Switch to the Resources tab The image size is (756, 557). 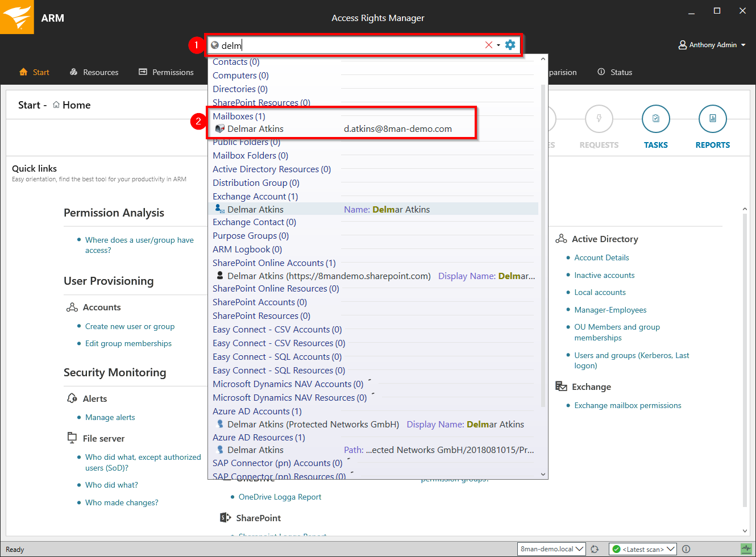[x=94, y=72]
